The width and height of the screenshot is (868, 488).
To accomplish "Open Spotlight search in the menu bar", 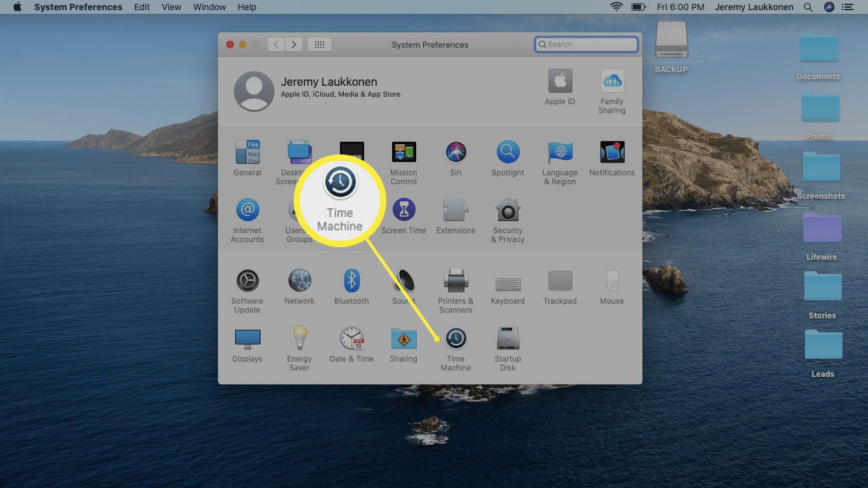I will pyautogui.click(x=808, y=7).
